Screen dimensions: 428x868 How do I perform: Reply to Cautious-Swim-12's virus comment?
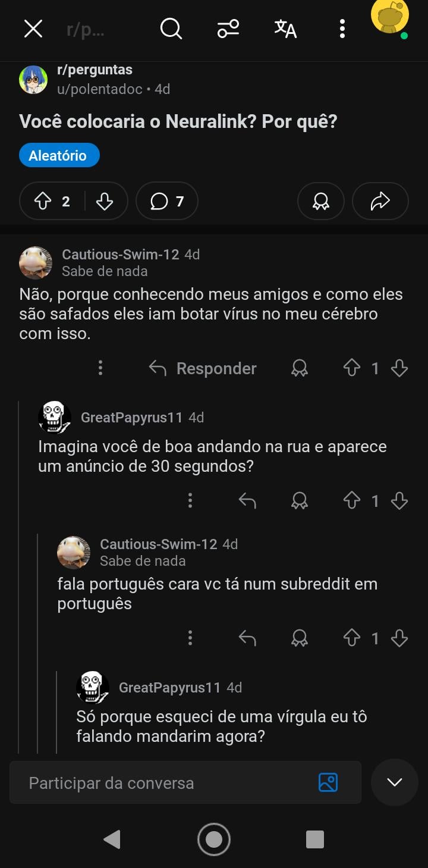coord(203,369)
